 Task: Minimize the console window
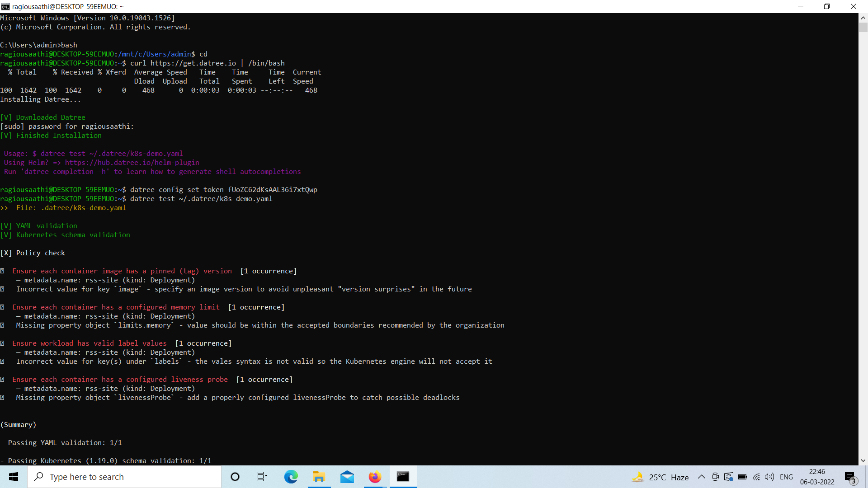pos(801,6)
